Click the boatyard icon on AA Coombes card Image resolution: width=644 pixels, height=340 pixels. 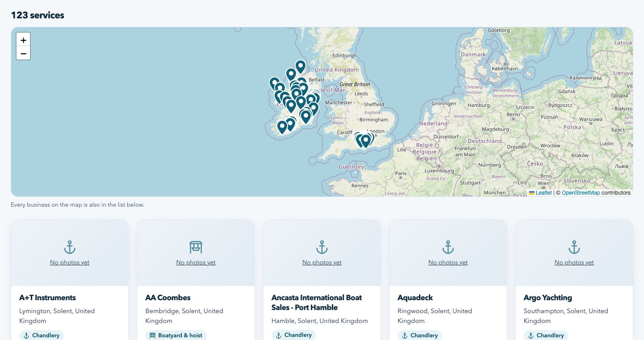196,247
